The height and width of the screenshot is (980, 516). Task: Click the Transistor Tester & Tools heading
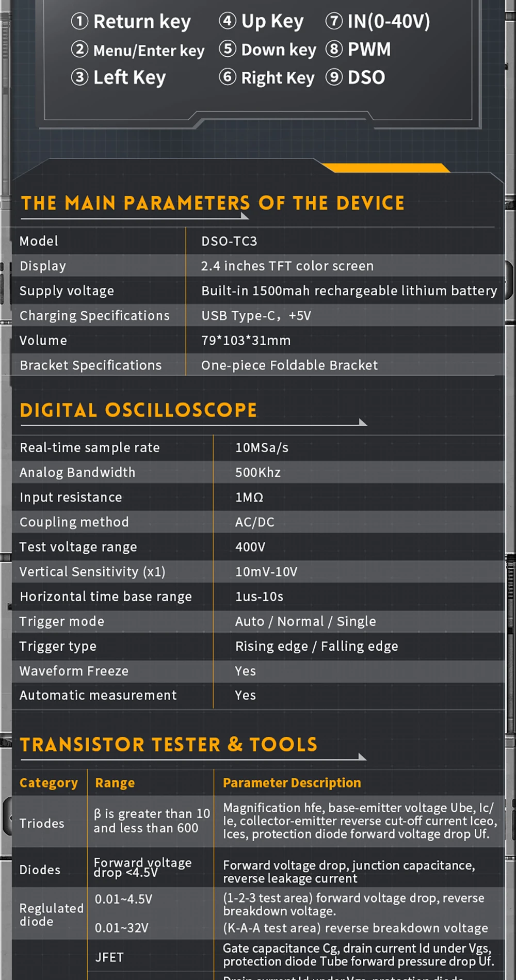tap(169, 745)
